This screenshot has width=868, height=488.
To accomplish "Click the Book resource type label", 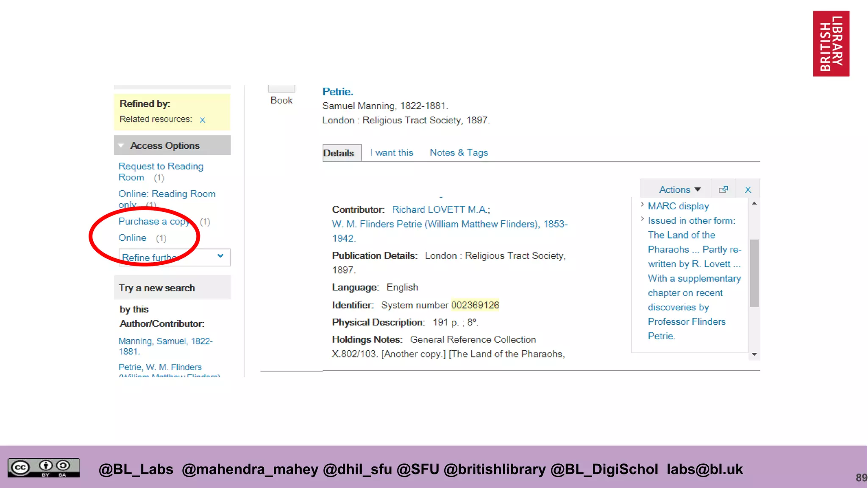I will pyautogui.click(x=281, y=100).
